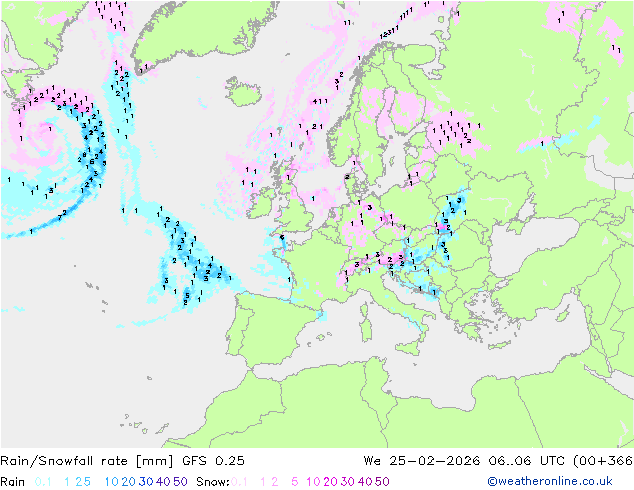The image size is (634, 490).
Task: Select the Snow 10 legend value
Action: pos(313,482)
